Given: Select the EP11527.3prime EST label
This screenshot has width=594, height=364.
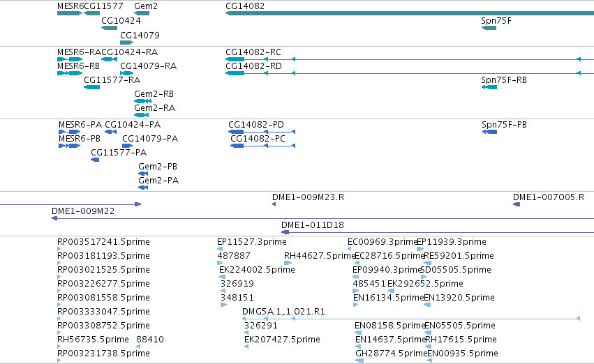Looking at the screenshot, I should (x=251, y=242).
